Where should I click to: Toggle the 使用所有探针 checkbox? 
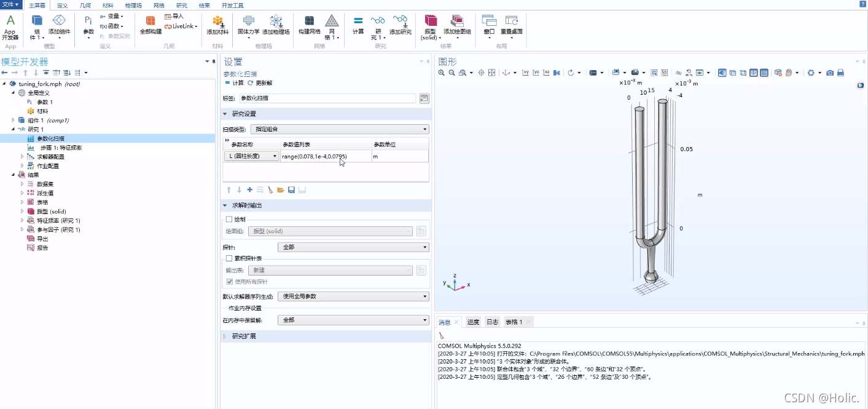[x=231, y=282]
